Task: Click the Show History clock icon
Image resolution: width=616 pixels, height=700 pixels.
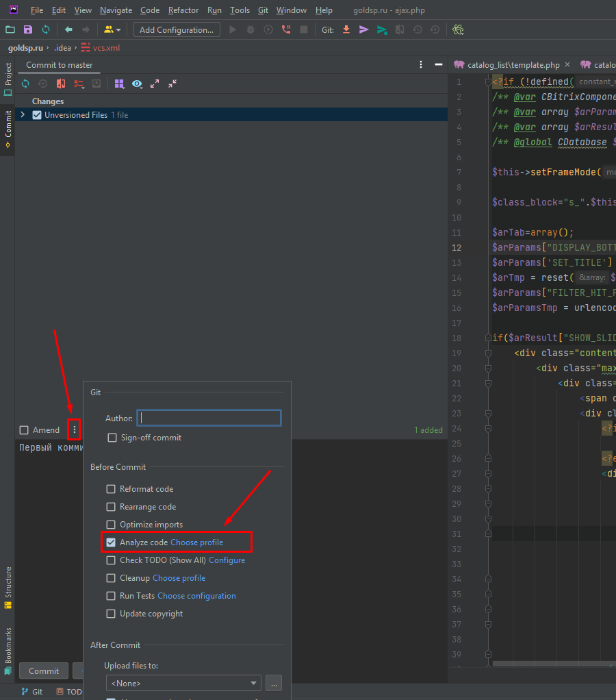Action: tap(418, 30)
